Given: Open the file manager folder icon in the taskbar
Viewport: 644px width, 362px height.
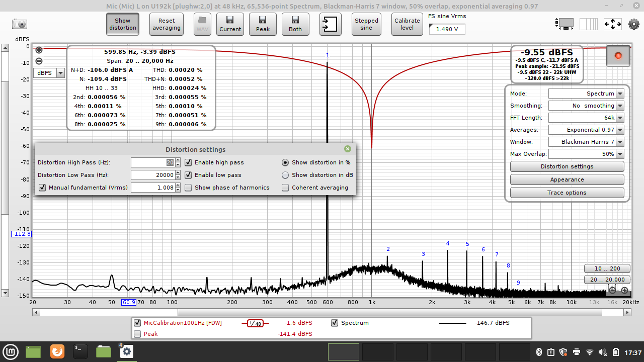Looking at the screenshot, I should 104,351.
